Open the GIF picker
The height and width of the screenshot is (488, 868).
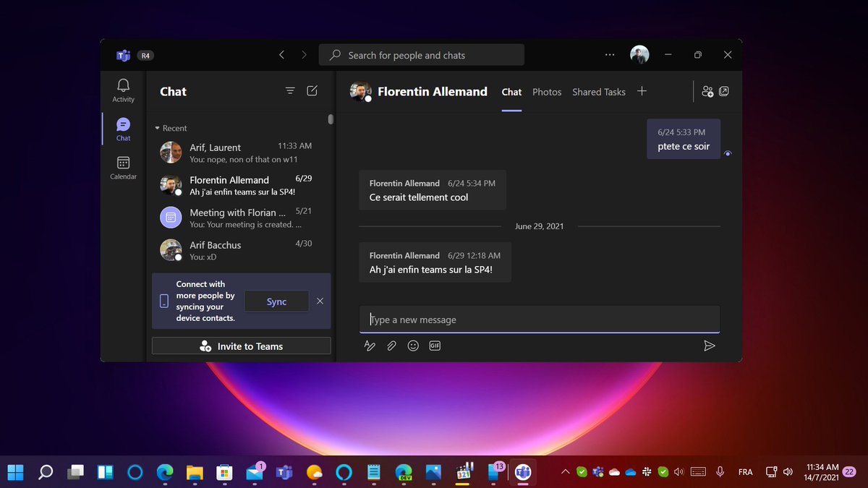coord(435,346)
